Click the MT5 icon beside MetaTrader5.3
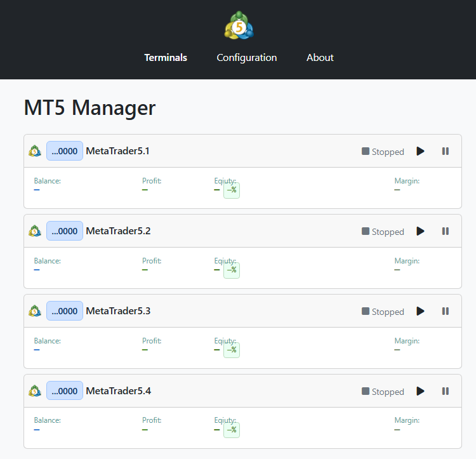This screenshot has width=476, height=459. (x=35, y=311)
